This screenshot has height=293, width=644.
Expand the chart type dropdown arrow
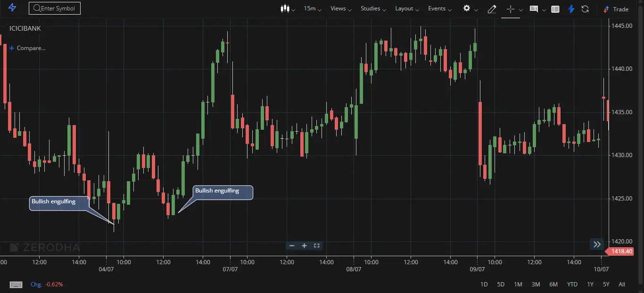click(294, 9)
